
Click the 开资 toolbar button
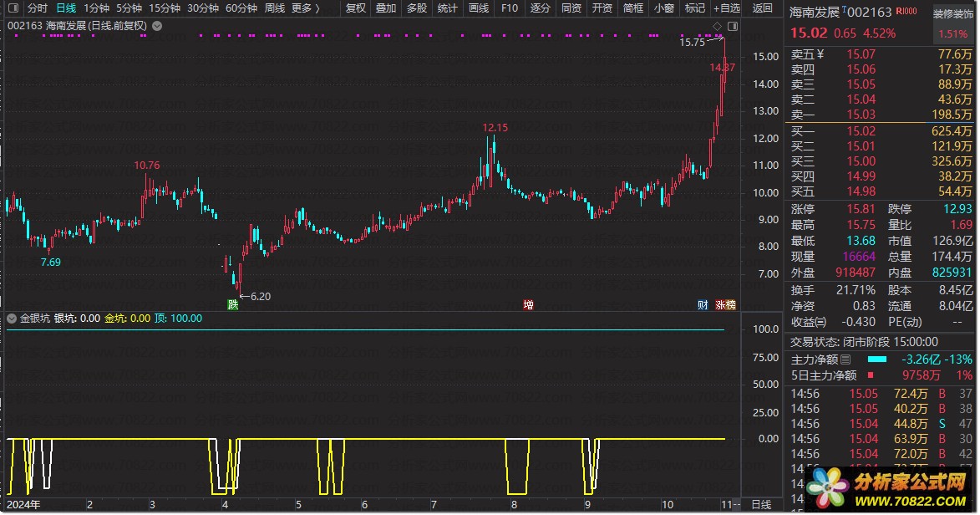(602, 8)
